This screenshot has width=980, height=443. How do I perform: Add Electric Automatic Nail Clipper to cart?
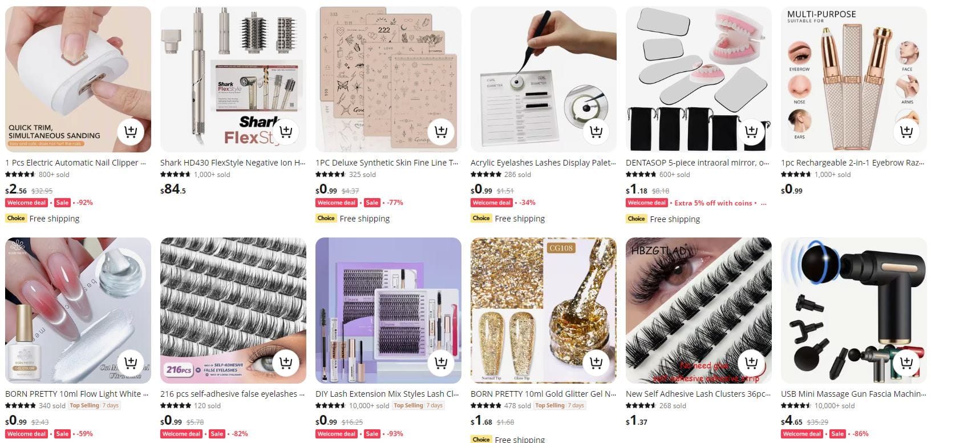pos(131,132)
